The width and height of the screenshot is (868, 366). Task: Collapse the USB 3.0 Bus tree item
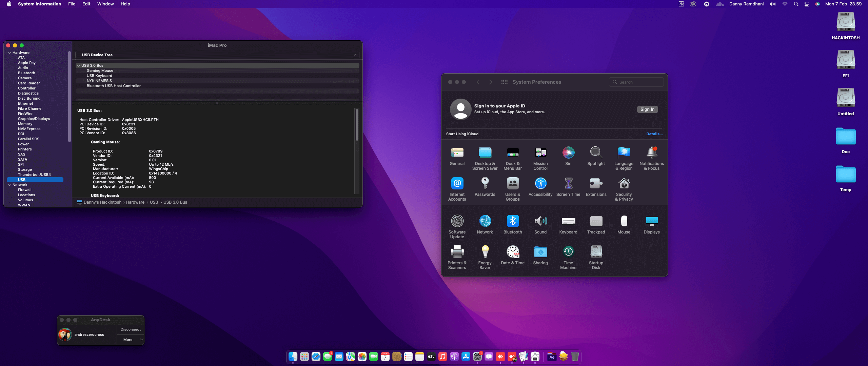click(79, 66)
